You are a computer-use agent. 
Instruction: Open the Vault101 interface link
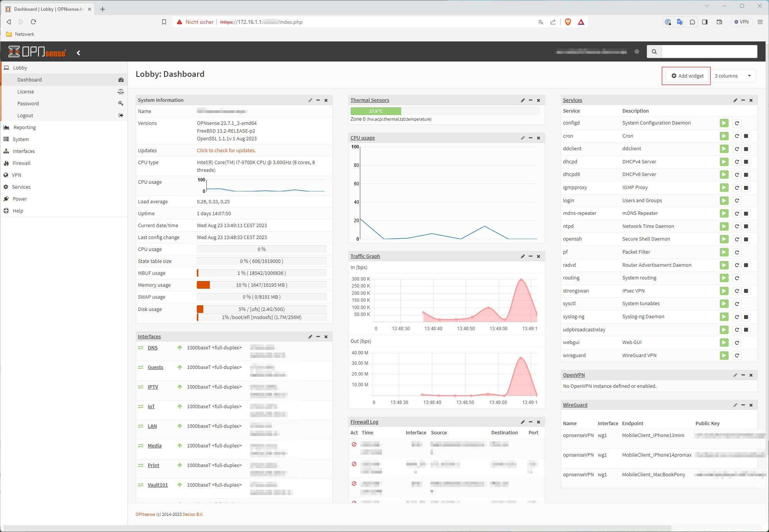[x=158, y=485]
